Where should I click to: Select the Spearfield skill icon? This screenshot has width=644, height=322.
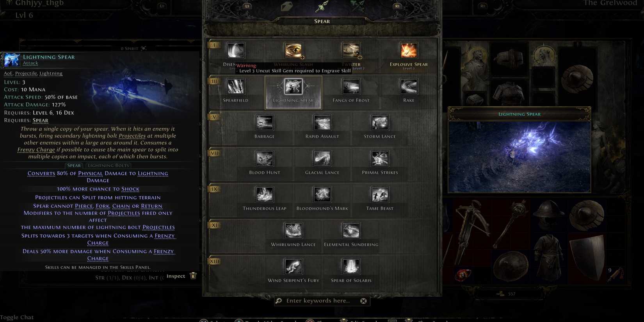click(x=235, y=87)
